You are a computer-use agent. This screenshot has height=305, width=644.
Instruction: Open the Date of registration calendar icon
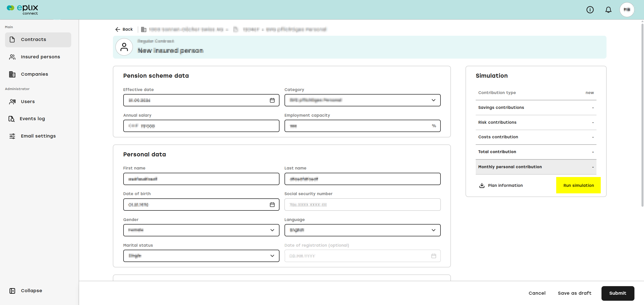point(434,256)
